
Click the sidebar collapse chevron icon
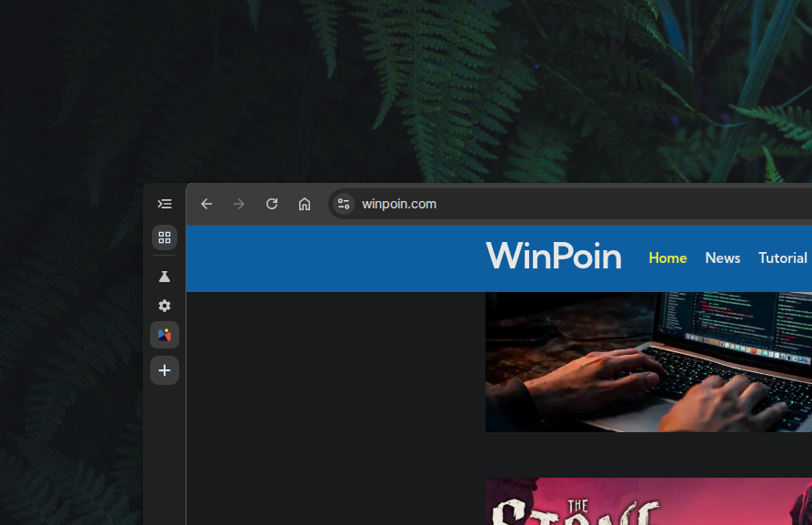point(165,204)
